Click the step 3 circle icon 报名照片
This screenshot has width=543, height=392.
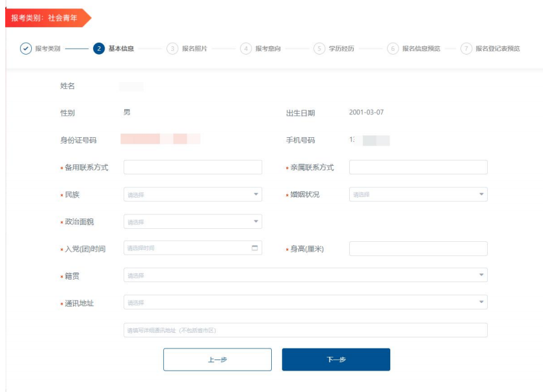[x=172, y=49]
